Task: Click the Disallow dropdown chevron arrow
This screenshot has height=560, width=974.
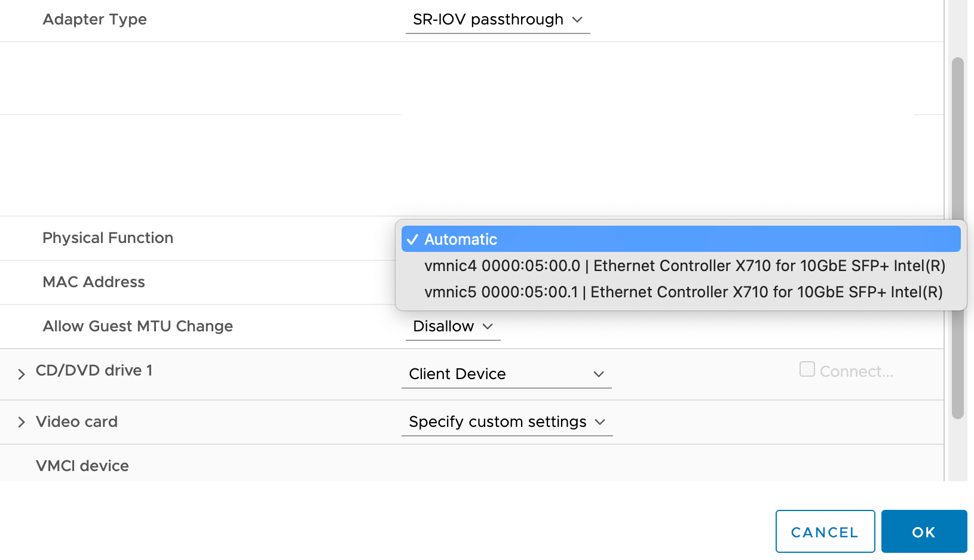Action: tap(488, 327)
